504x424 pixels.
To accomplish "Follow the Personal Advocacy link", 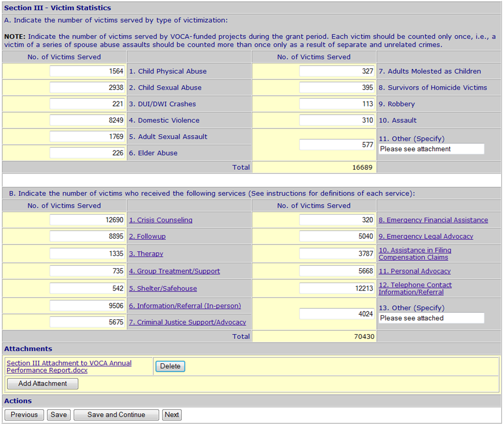I will pos(415,271).
